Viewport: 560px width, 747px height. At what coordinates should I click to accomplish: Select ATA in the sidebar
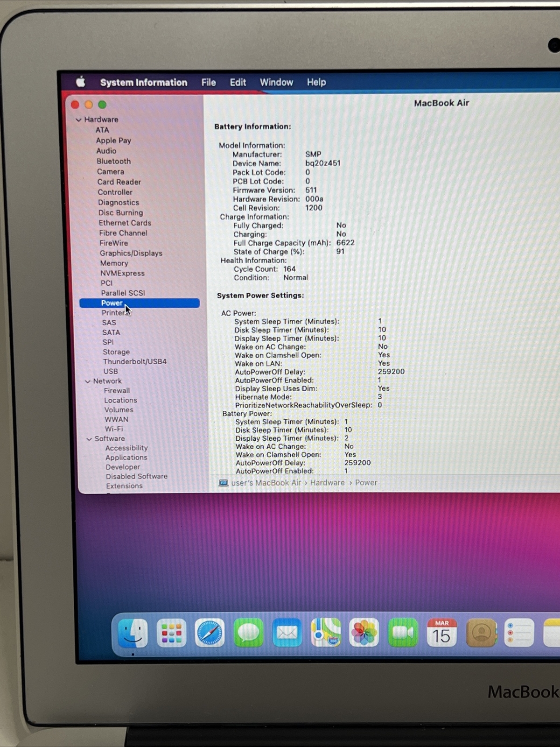102,130
